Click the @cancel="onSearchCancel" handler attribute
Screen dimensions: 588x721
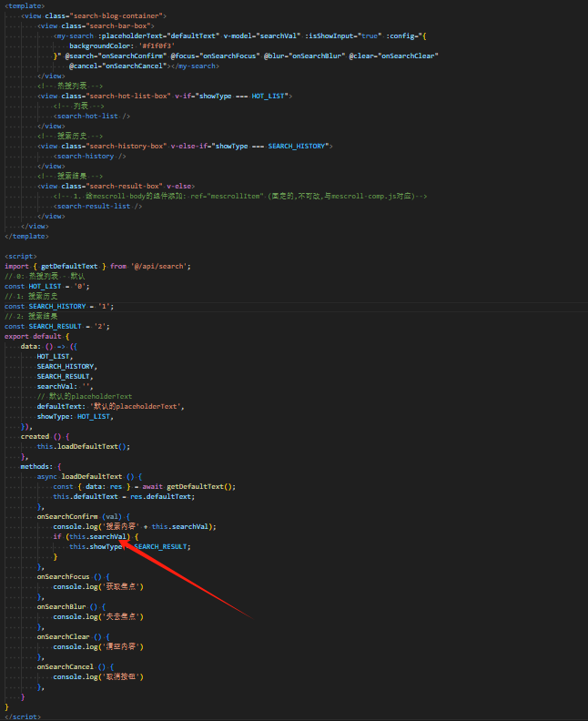pos(117,66)
